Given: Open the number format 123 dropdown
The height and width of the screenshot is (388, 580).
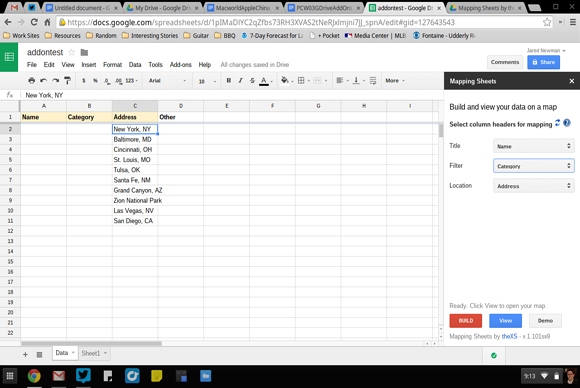Looking at the screenshot, I should point(131,81).
